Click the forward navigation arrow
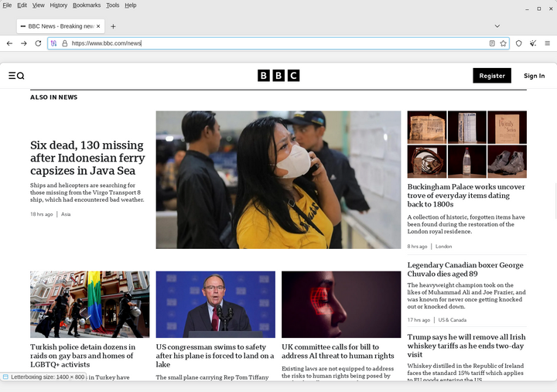This screenshot has width=557, height=392. 24,43
